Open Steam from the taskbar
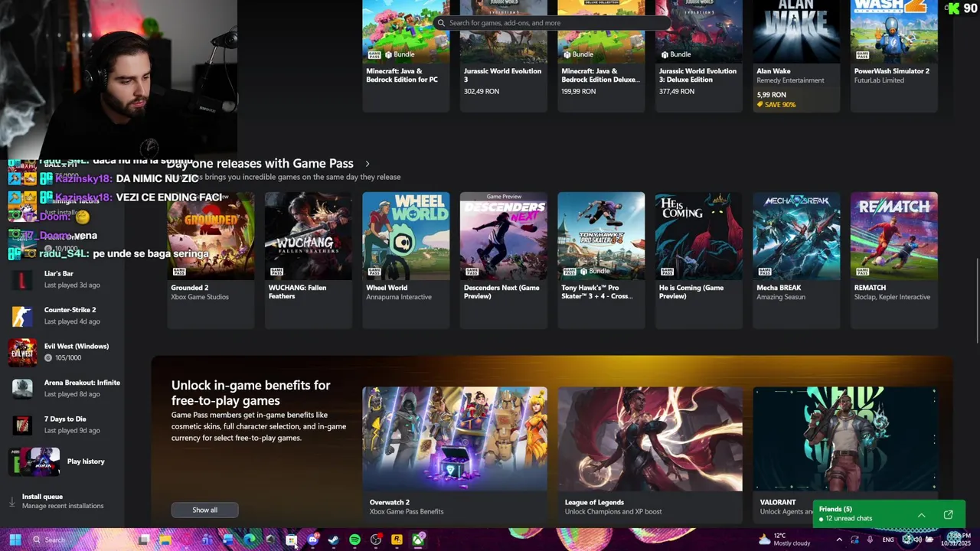The width and height of the screenshot is (980, 551). coord(333,540)
